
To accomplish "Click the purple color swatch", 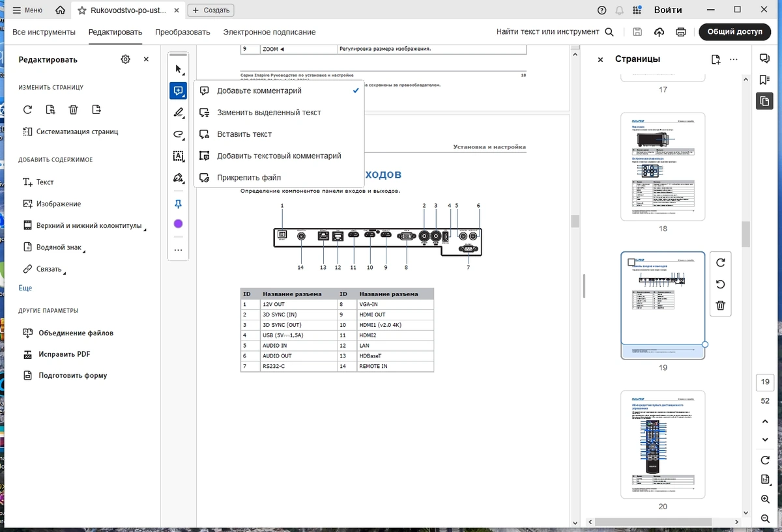I will (178, 224).
